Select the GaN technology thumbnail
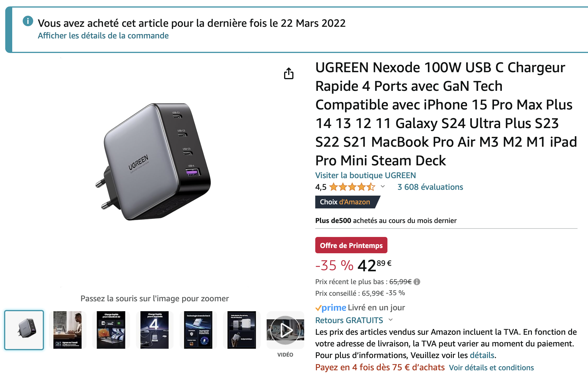The height and width of the screenshot is (379, 588). pos(198,330)
